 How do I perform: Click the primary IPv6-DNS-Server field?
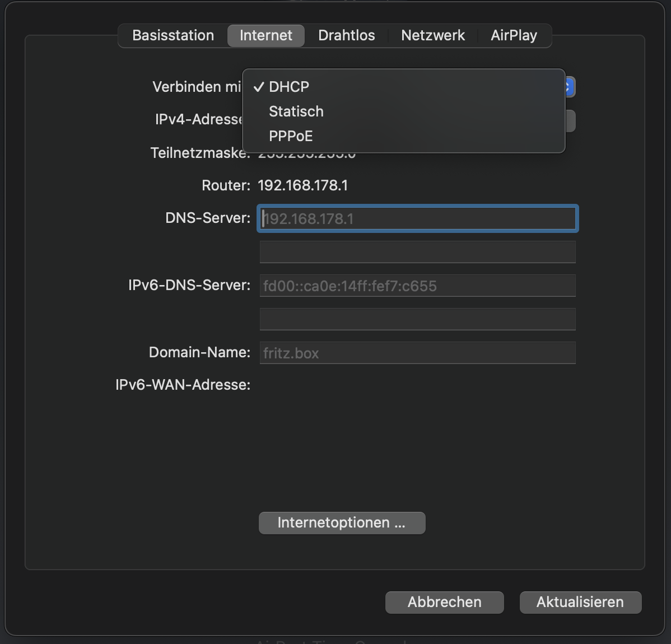click(x=417, y=286)
